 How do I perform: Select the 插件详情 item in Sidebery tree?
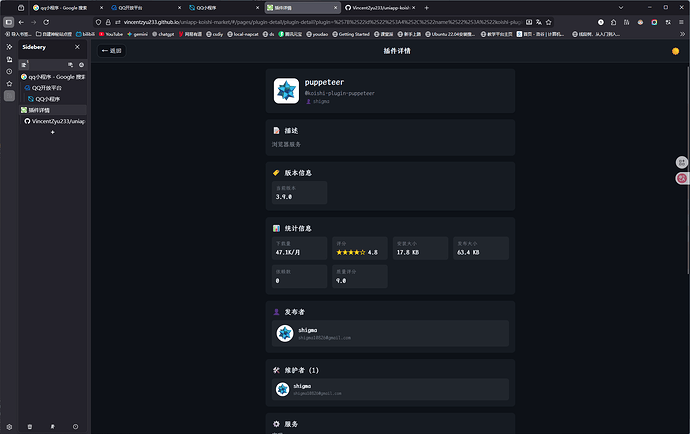click(x=39, y=110)
